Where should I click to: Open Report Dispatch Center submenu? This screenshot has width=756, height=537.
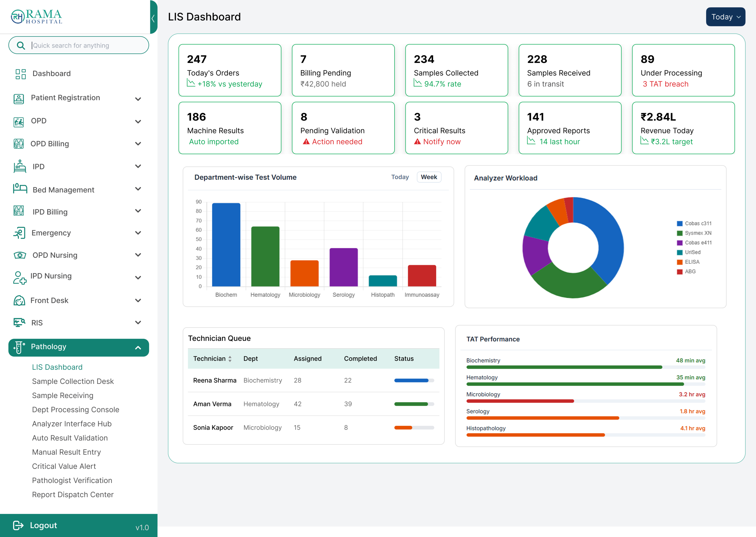click(x=73, y=494)
